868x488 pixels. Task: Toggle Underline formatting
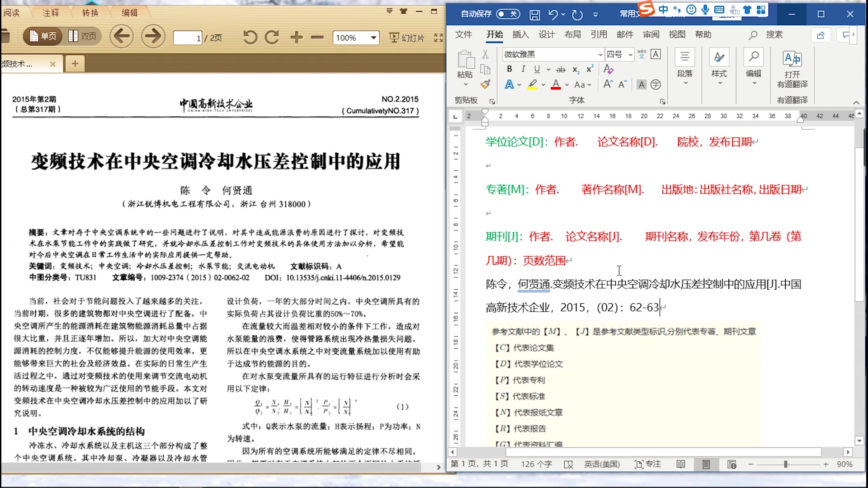pyautogui.click(x=537, y=69)
